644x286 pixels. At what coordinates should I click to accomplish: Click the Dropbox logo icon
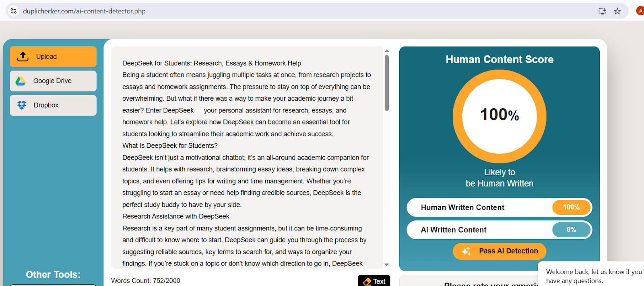pos(22,105)
